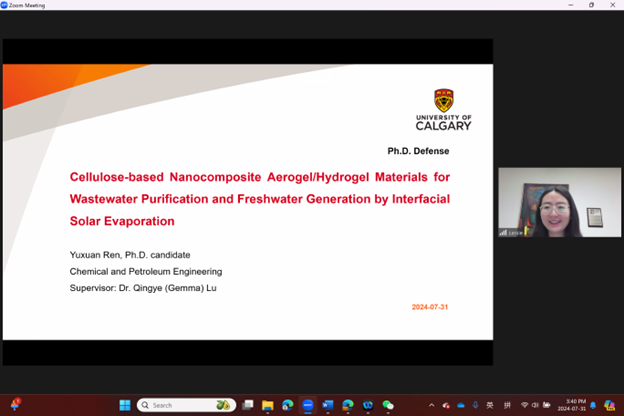Expand the hidden system tray icons chevron
624x416 pixels.
click(433, 405)
